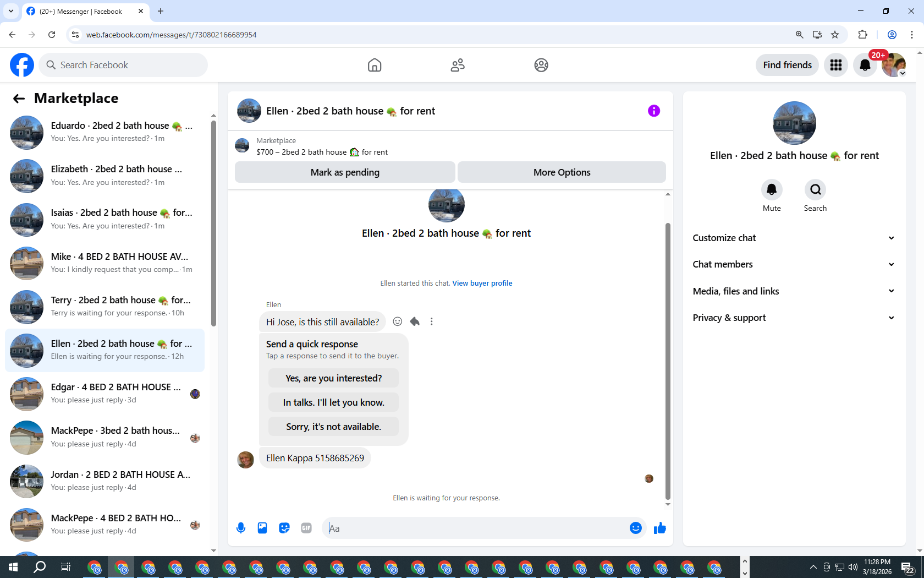Mute this conversation
Screen dimensions: 924x578
pyautogui.click(x=772, y=190)
